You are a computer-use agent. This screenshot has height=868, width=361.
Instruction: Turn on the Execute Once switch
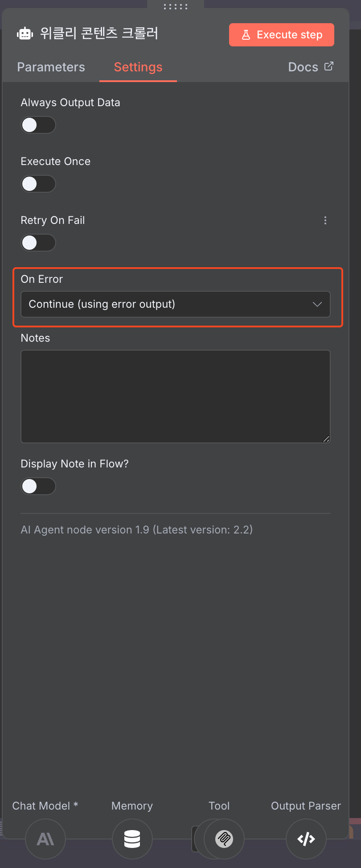pos(38,184)
